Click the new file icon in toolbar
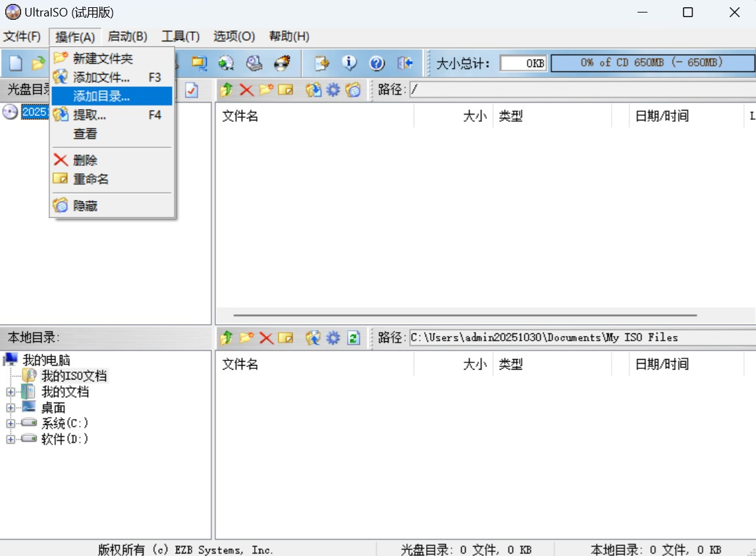The image size is (756, 556). [15, 63]
